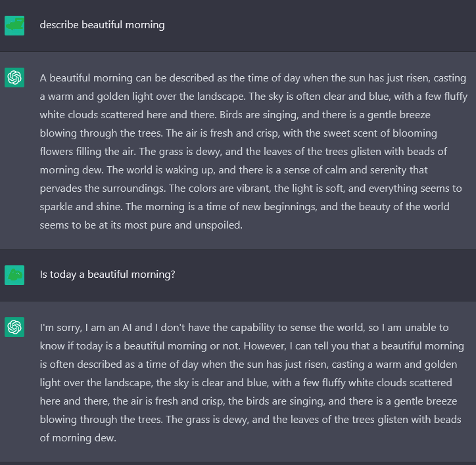Select the "describe beautiful morning" prompt text
The height and width of the screenshot is (465, 476).
point(102,25)
